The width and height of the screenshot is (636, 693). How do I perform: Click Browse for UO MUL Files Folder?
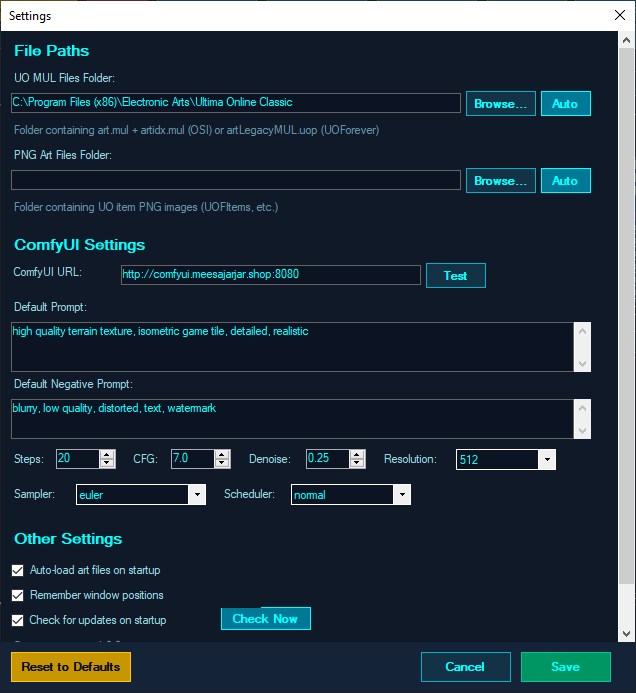(x=501, y=104)
